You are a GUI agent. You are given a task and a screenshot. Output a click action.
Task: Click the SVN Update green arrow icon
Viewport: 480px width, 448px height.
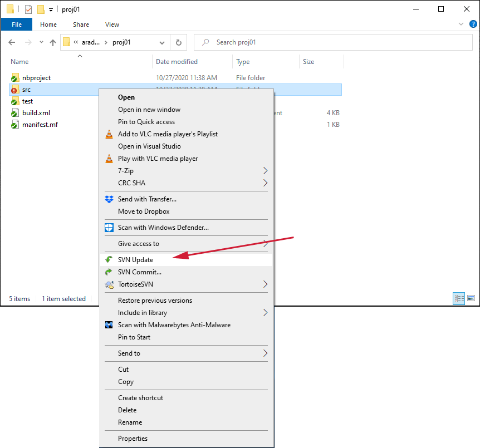(109, 260)
